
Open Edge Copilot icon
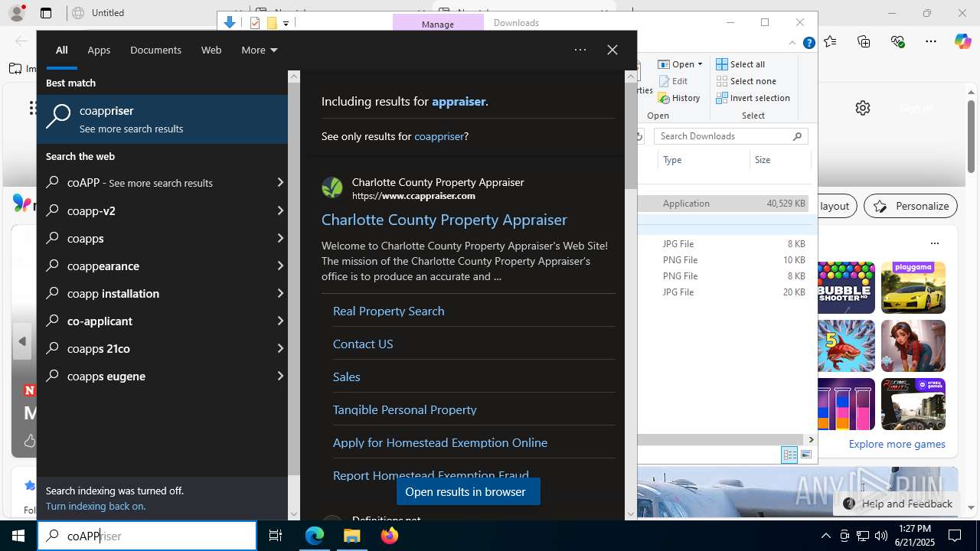point(962,41)
